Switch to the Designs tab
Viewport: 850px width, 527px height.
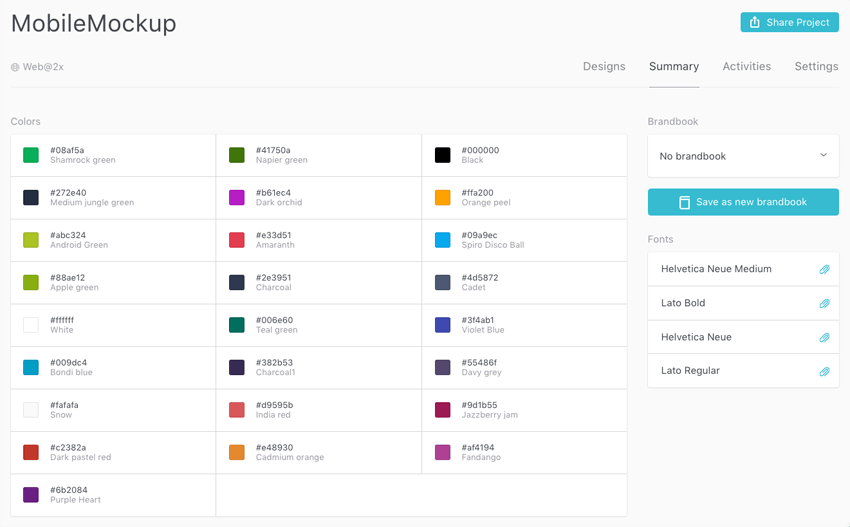604,67
